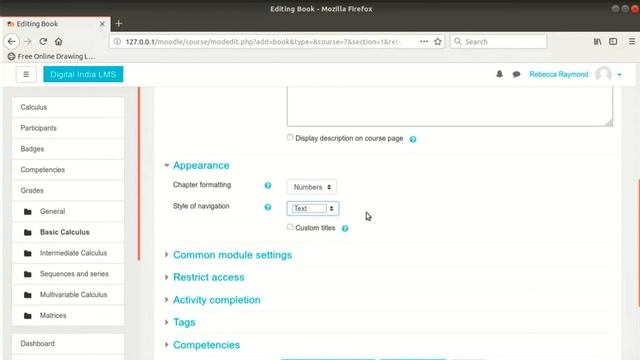Go to the browser Home page

point(58,41)
